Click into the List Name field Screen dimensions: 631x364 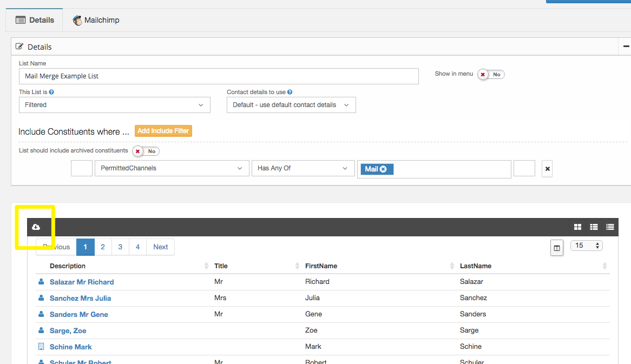[219, 76]
